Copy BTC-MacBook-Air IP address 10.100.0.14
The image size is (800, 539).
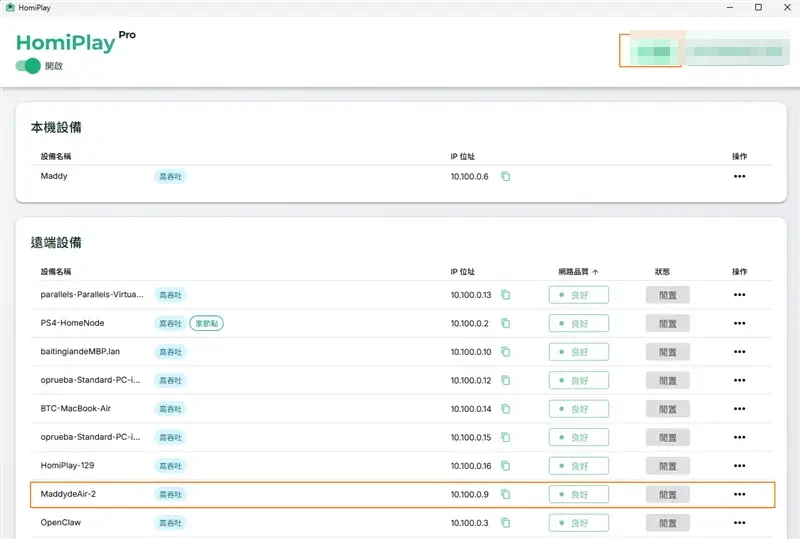(x=505, y=409)
